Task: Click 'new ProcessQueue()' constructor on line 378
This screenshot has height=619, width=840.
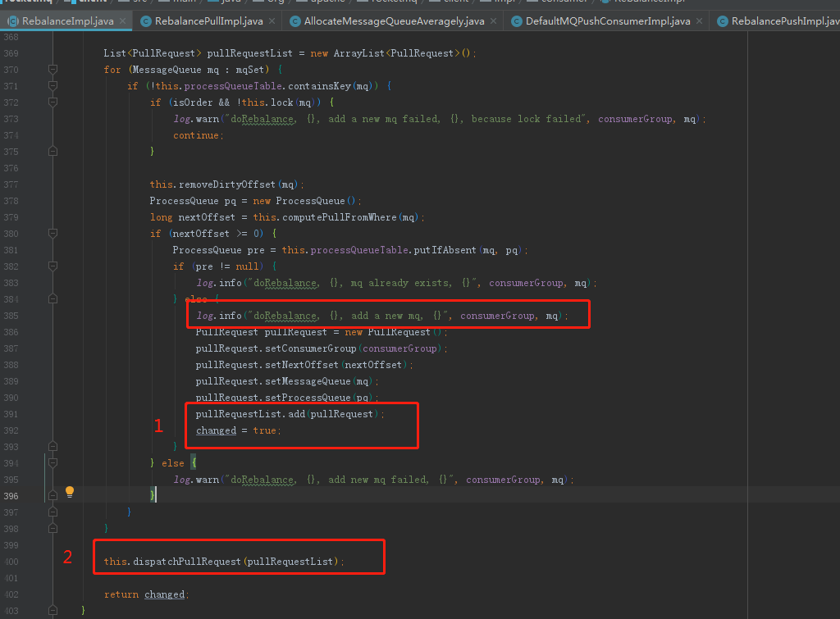Action: tap(304, 201)
